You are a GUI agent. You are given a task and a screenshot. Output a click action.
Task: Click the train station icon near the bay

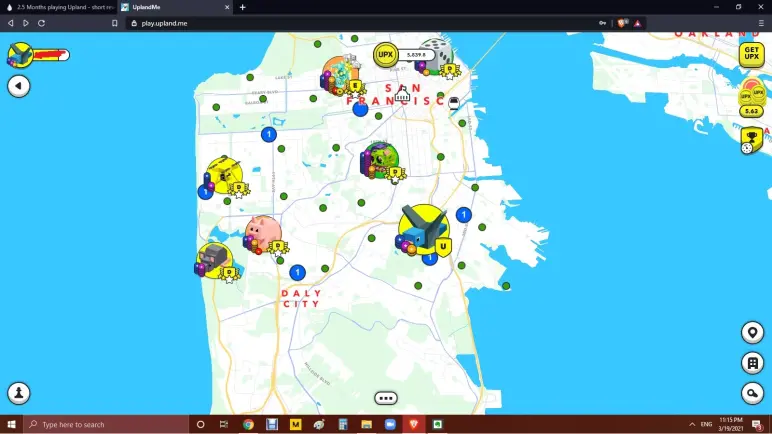click(x=453, y=103)
